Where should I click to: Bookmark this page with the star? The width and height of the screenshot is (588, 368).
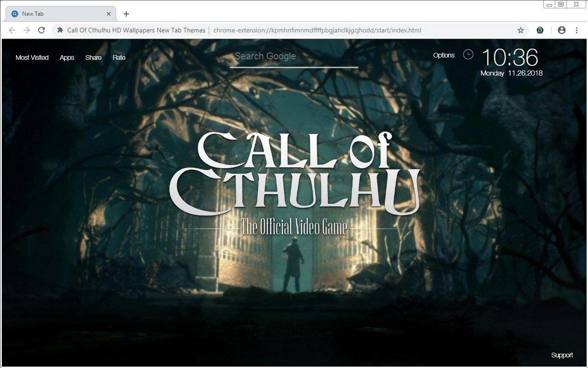(x=520, y=30)
